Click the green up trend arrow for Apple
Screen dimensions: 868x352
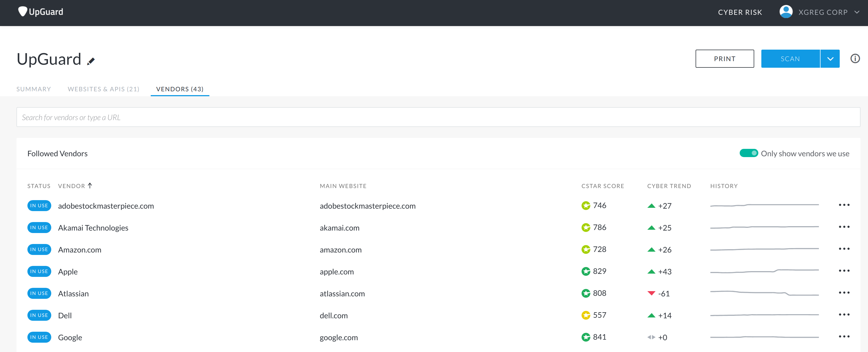tap(651, 271)
